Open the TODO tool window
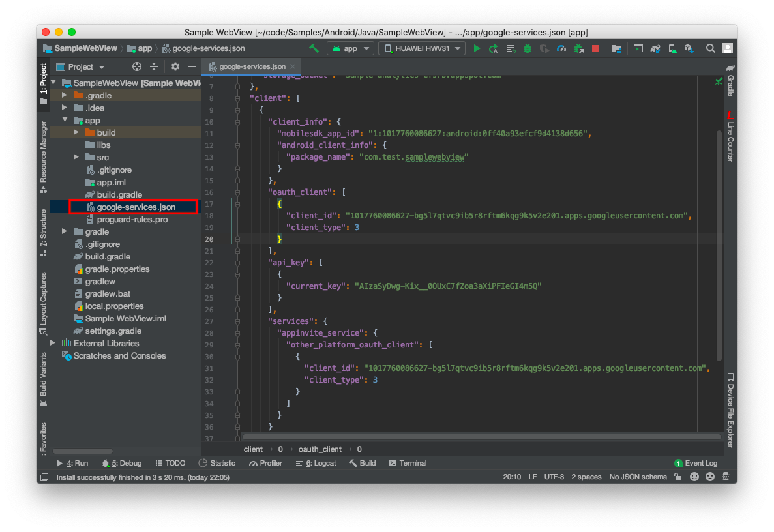Image resolution: width=774 pixels, height=532 pixels. (170, 463)
